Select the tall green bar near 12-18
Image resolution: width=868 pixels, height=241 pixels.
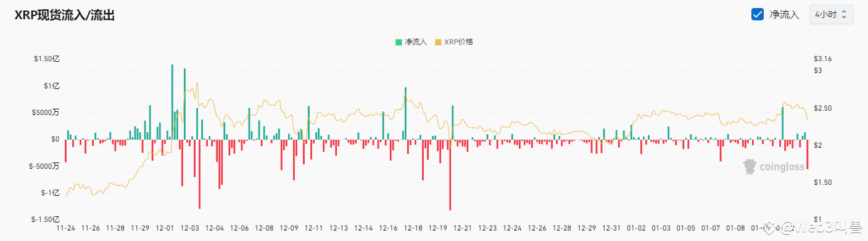point(405,113)
